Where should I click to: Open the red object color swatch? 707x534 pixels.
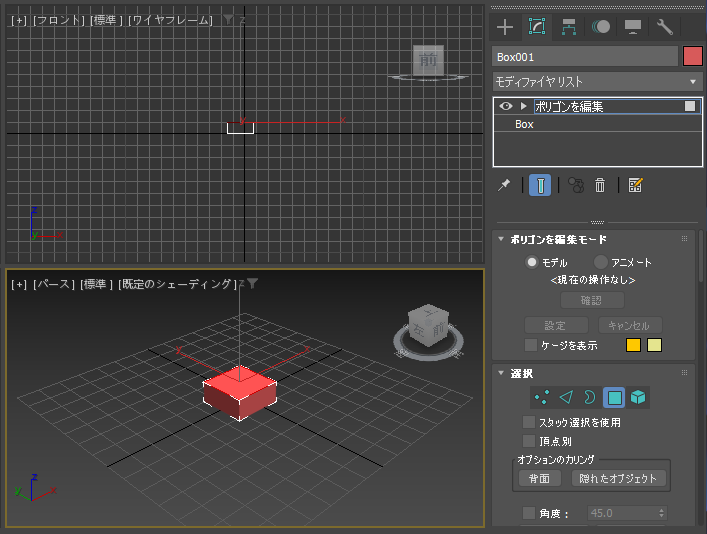point(693,57)
